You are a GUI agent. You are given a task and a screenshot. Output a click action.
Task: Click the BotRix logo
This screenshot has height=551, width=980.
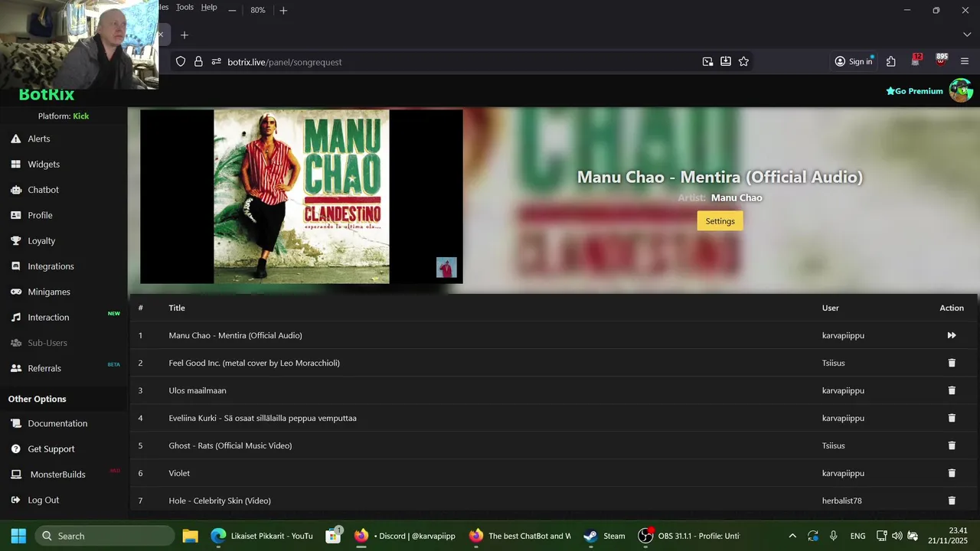[x=47, y=96]
